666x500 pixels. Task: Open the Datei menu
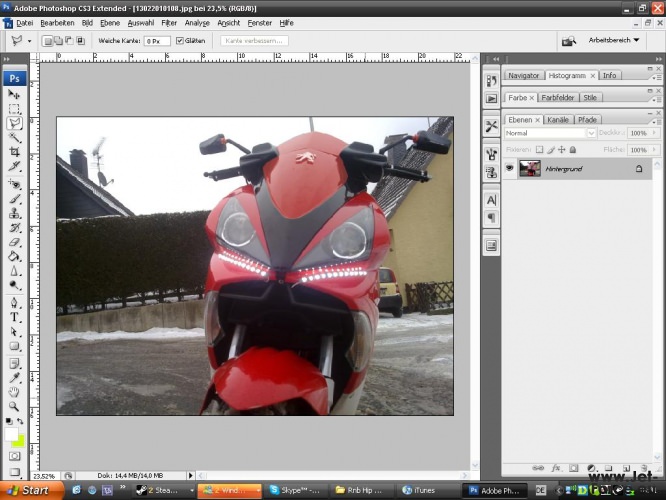tap(25, 23)
